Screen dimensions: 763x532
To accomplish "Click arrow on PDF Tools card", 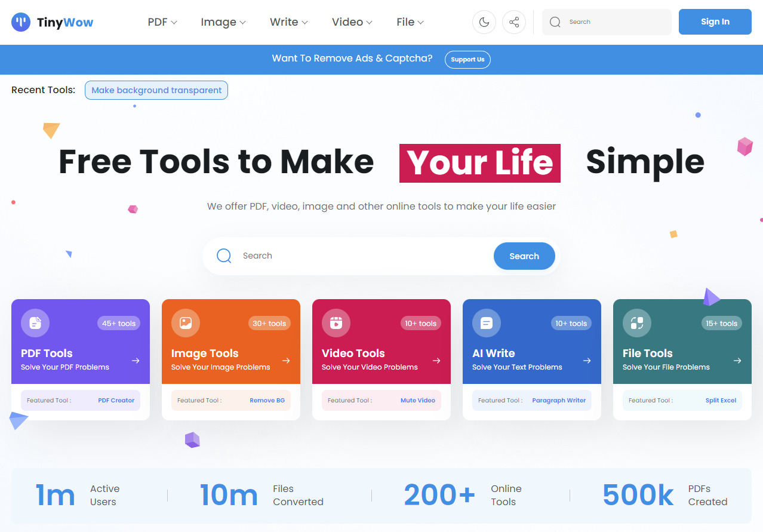I will pyautogui.click(x=136, y=361).
